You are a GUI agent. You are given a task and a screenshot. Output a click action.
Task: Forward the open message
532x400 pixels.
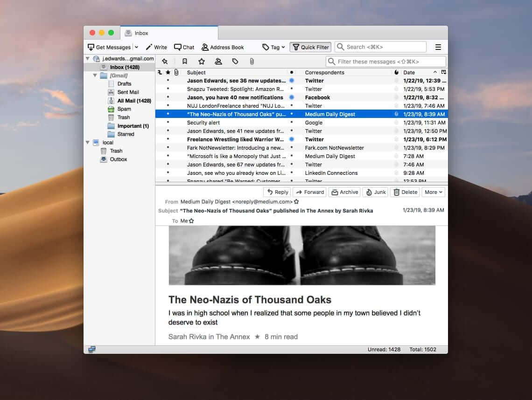coord(309,192)
